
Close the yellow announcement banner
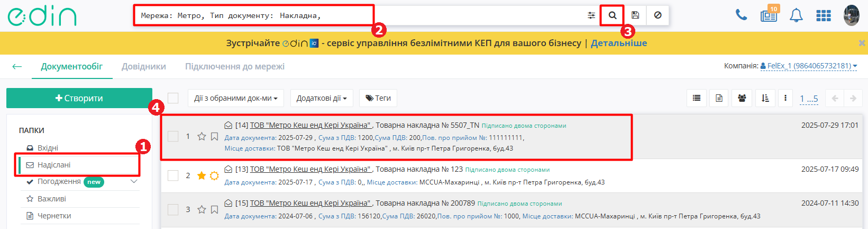862,43
